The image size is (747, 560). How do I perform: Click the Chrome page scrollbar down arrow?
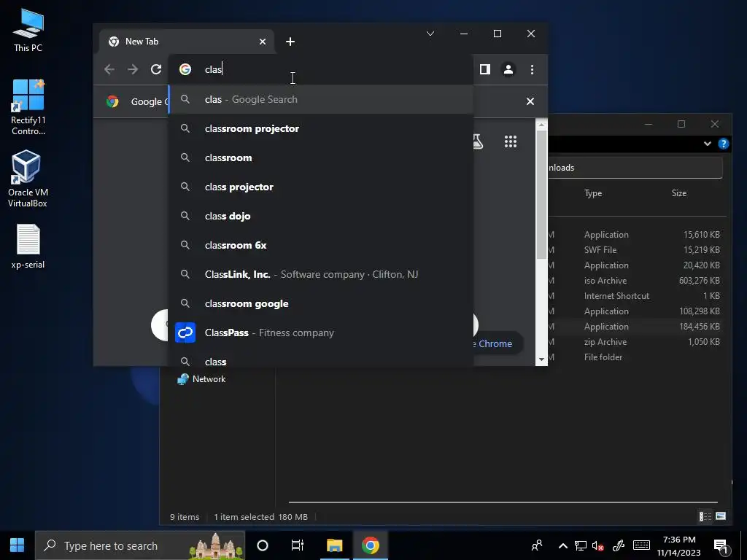[x=542, y=360]
